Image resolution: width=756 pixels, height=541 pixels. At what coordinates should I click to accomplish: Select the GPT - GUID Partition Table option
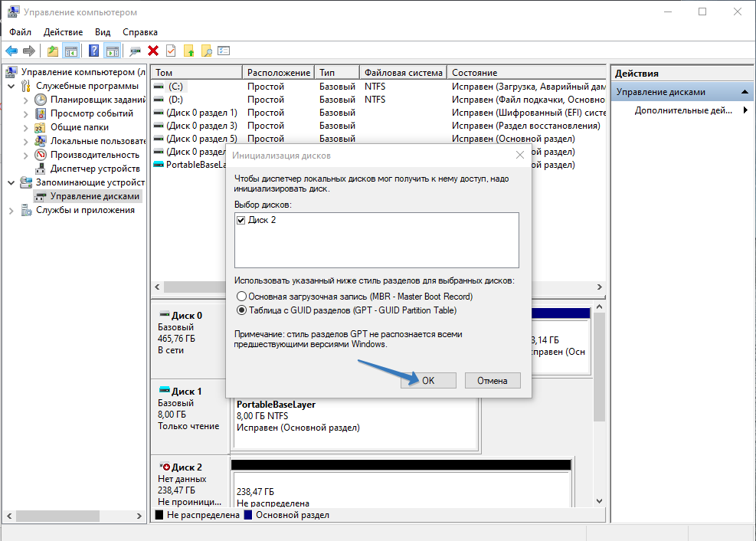pyautogui.click(x=241, y=310)
